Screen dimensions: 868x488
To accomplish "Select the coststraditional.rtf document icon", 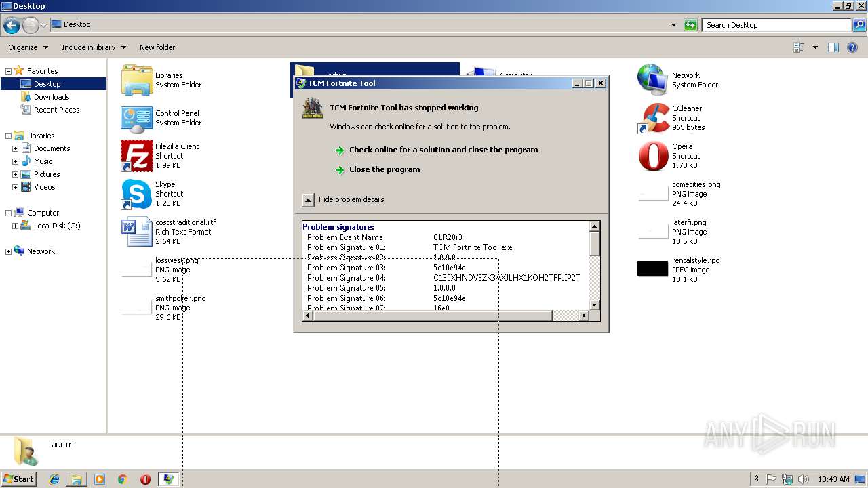I will coord(137,232).
